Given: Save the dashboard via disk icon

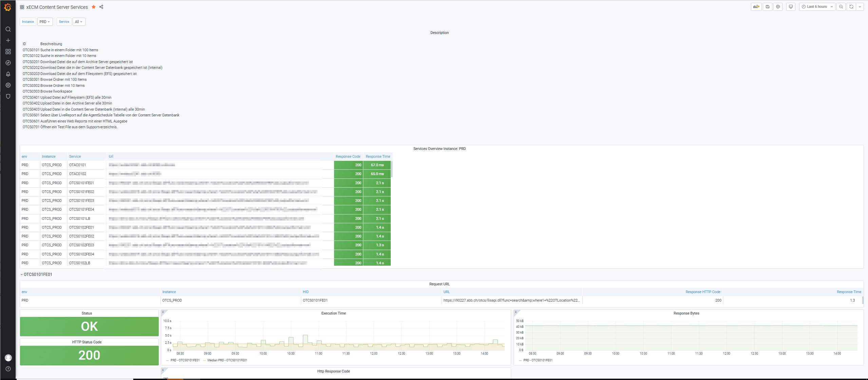Looking at the screenshot, I should pos(767,7).
